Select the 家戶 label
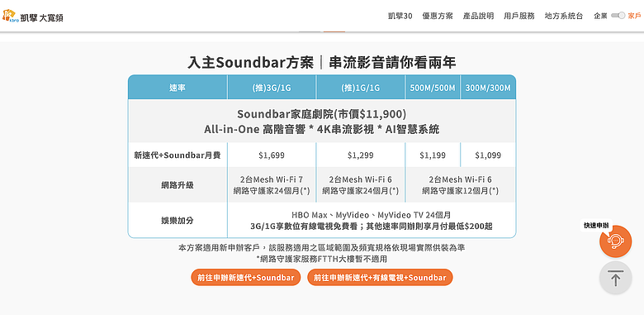644x315 pixels. (x=635, y=16)
